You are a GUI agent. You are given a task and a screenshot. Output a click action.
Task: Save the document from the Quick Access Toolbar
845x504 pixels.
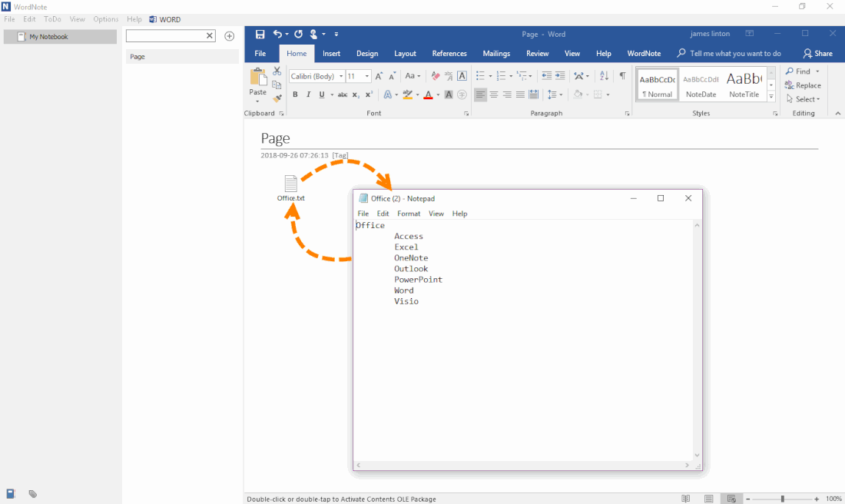pyautogui.click(x=260, y=34)
